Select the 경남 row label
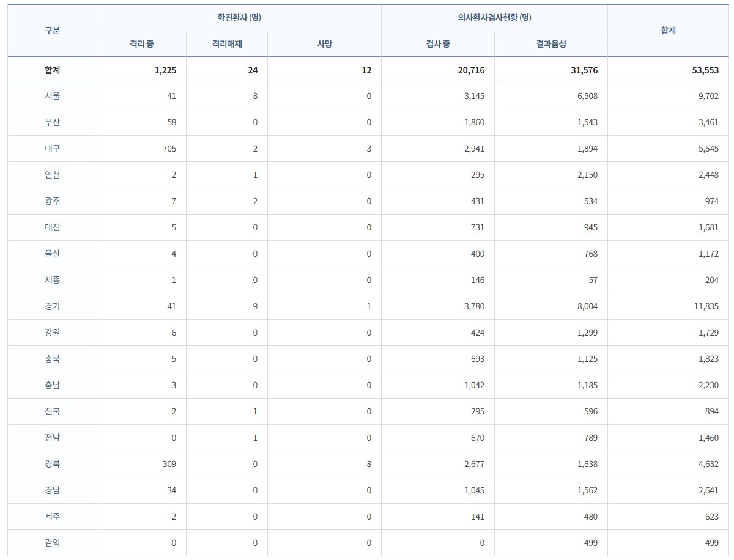Viewport: 734px width, 560px height. click(53, 490)
